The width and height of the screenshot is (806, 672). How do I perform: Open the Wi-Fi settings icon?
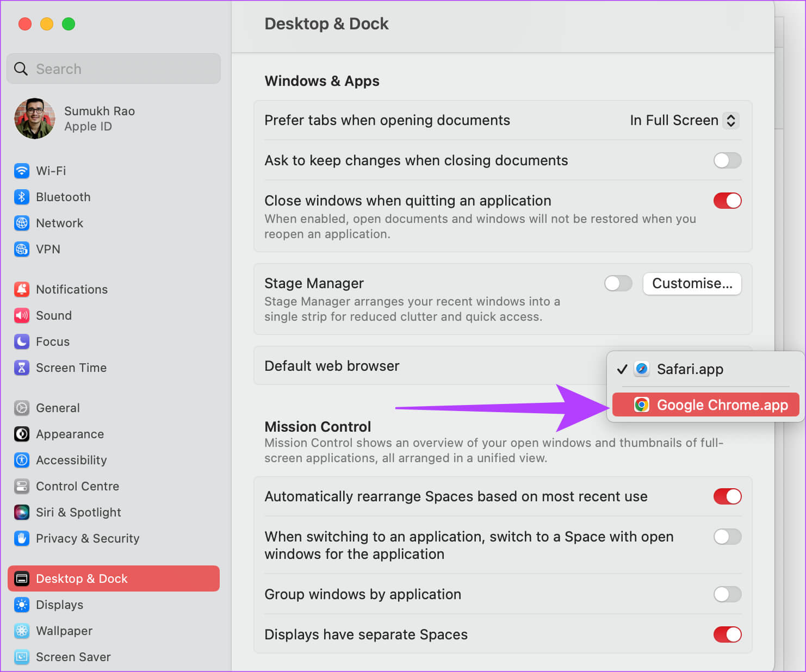coord(22,171)
